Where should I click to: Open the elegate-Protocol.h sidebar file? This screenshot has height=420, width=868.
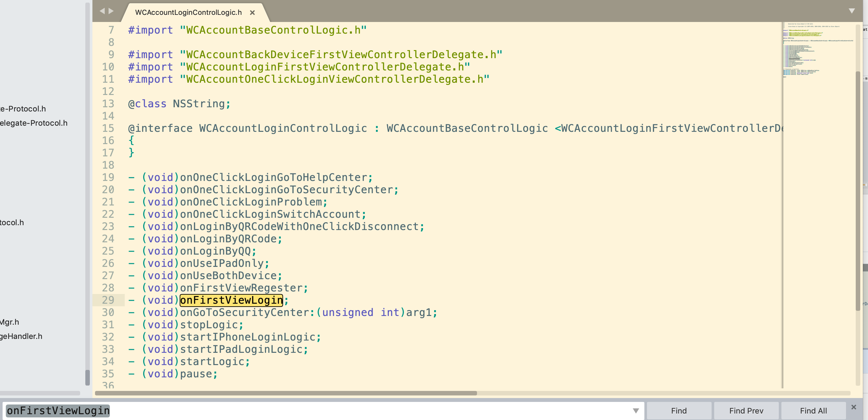tap(34, 123)
